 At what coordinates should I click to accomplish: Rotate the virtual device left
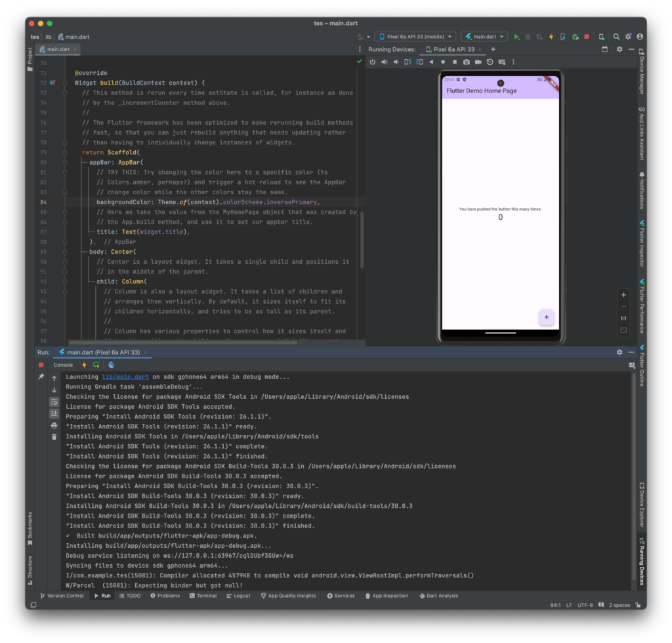408,62
